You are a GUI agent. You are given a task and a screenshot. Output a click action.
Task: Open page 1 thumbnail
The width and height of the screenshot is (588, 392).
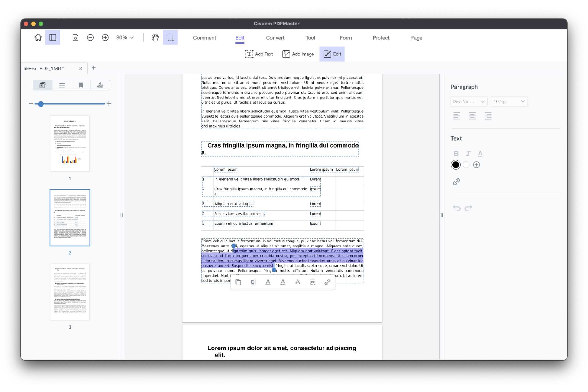(x=70, y=143)
